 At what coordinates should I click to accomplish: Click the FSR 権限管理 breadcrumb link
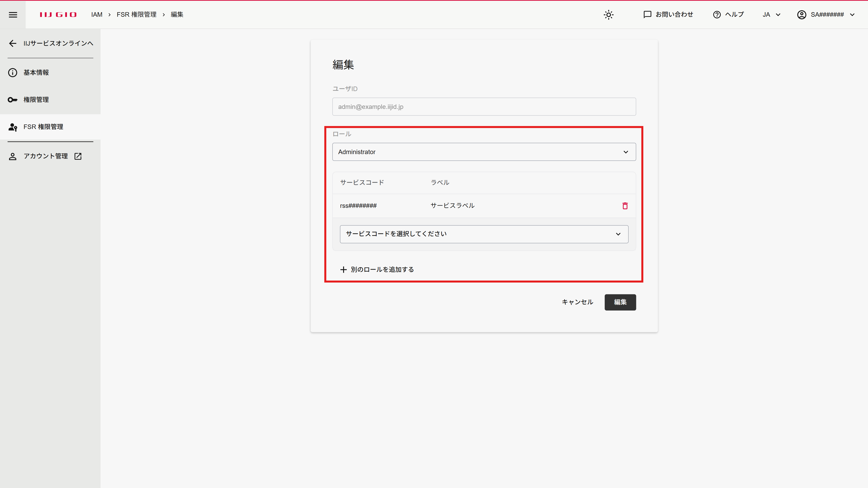[137, 14]
